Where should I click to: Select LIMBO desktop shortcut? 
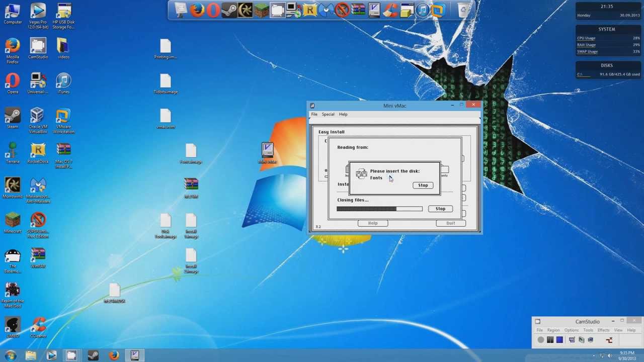coord(13,328)
